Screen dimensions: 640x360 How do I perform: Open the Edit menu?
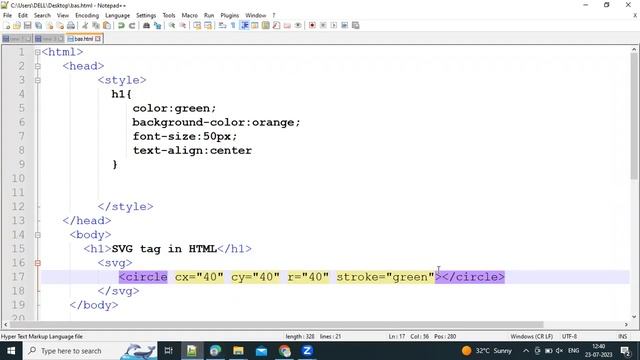23,15
